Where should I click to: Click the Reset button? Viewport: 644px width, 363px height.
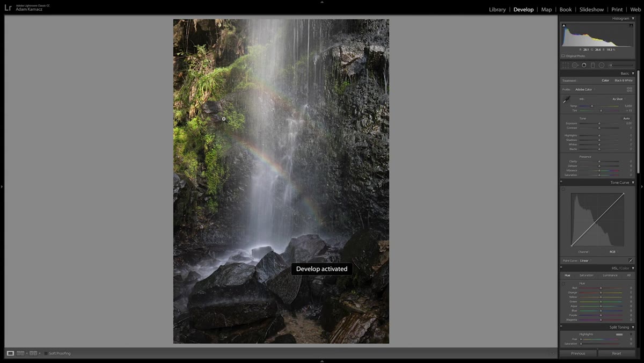coord(617,353)
